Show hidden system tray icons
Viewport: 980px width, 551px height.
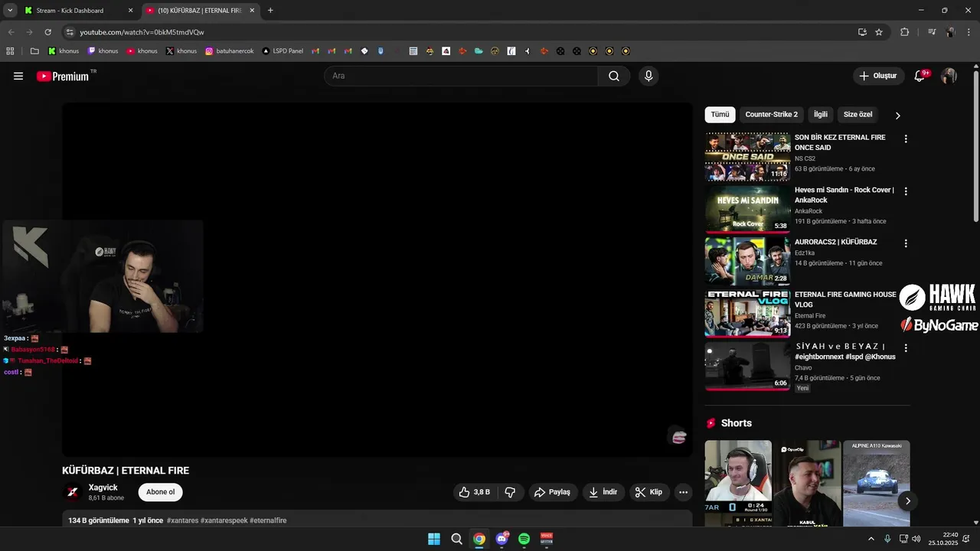tap(871, 539)
